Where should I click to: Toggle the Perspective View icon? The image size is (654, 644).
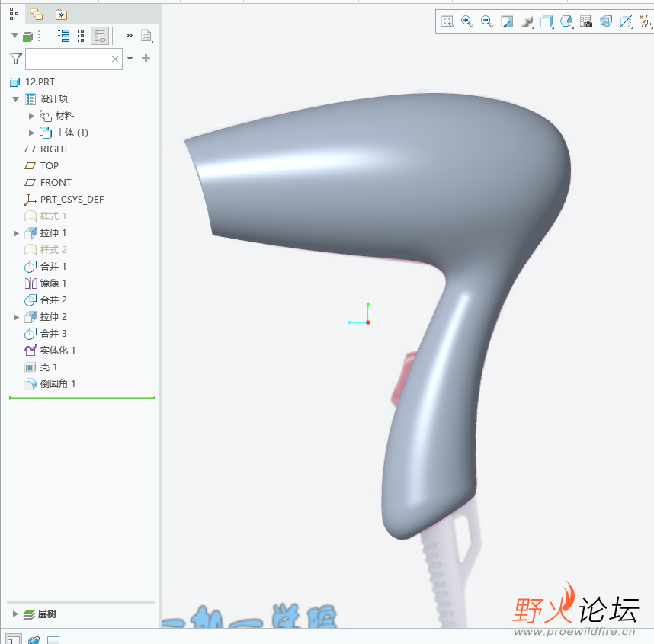[x=606, y=21]
